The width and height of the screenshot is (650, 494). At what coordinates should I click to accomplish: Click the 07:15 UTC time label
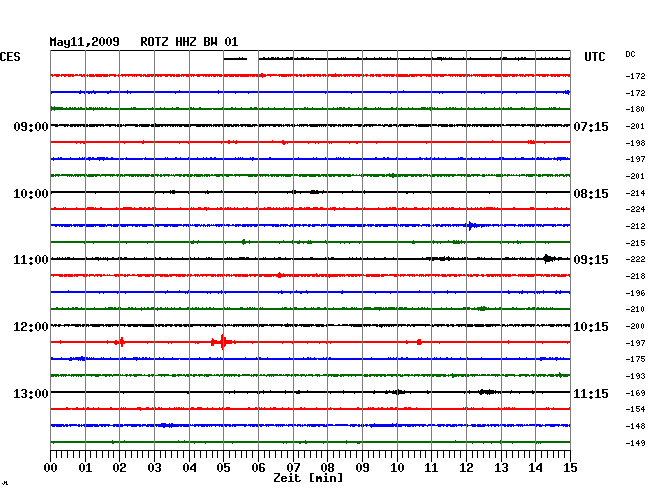coord(591,126)
